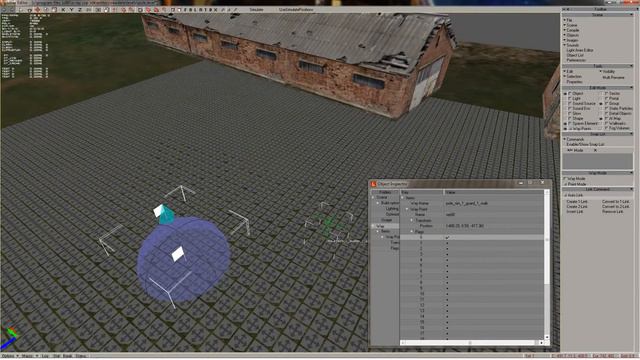640x360 pixels.
Task: Select the Way item in Inspector folder tree
Action: (x=380, y=226)
